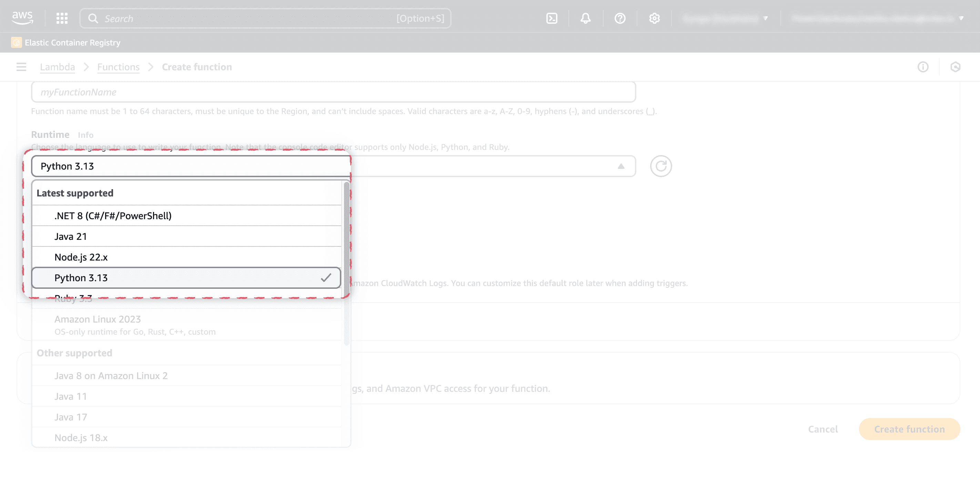Screen dimensions: 980x478
Task: Select the Node.js 22.x runtime
Action: tap(186, 257)
